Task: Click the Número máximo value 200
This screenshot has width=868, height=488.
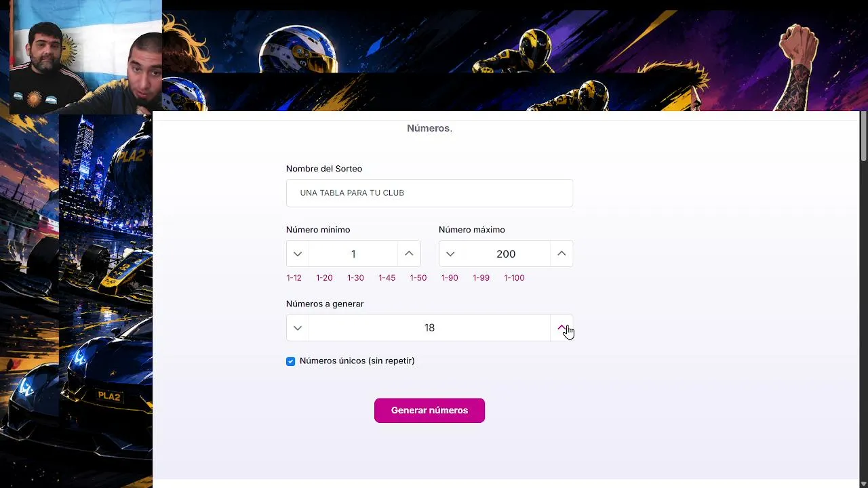Action: coord(506,253)
